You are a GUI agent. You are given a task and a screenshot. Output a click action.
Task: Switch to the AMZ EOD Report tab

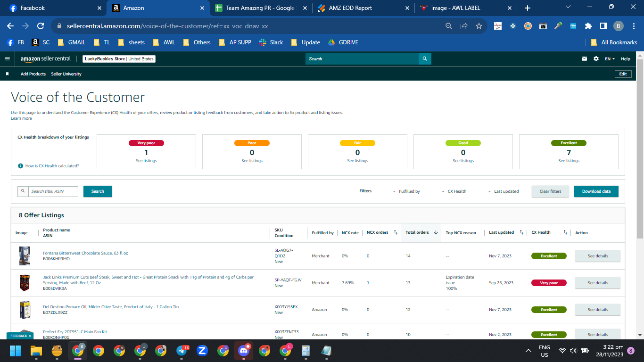(x=363, y=8)
